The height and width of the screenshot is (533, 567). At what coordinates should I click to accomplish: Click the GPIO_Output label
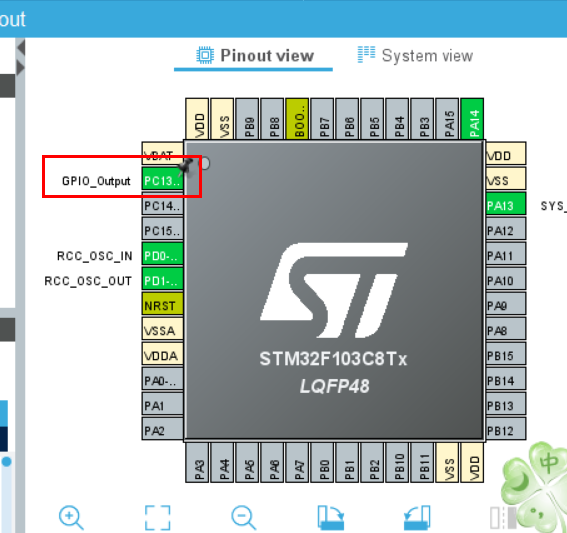[x=96, y=181]
